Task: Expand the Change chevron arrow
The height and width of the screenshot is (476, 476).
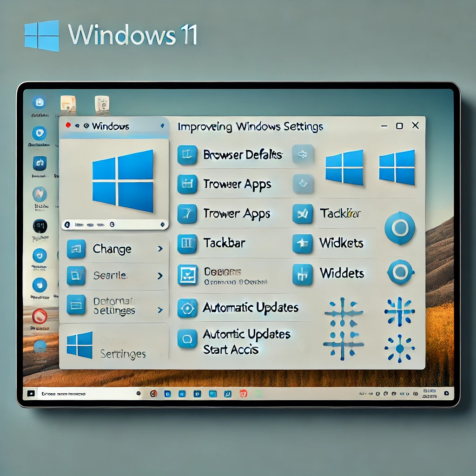Action: (160, 249)
